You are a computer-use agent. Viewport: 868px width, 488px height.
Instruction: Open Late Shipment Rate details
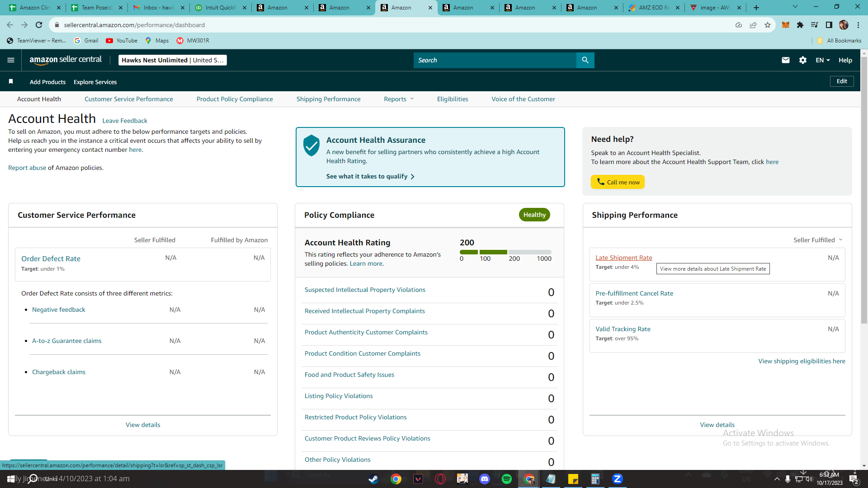624,258
